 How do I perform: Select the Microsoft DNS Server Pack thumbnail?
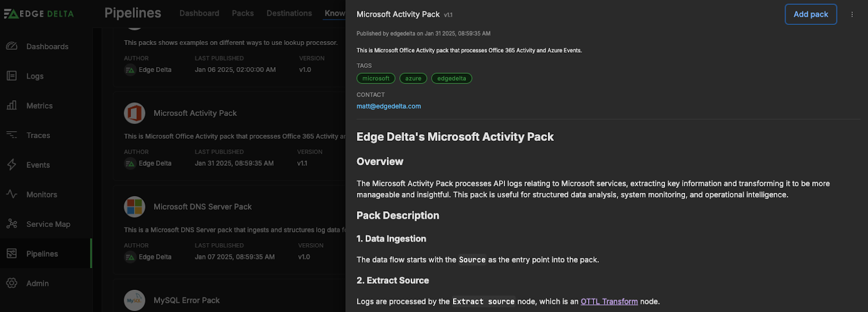coord(135,207)
